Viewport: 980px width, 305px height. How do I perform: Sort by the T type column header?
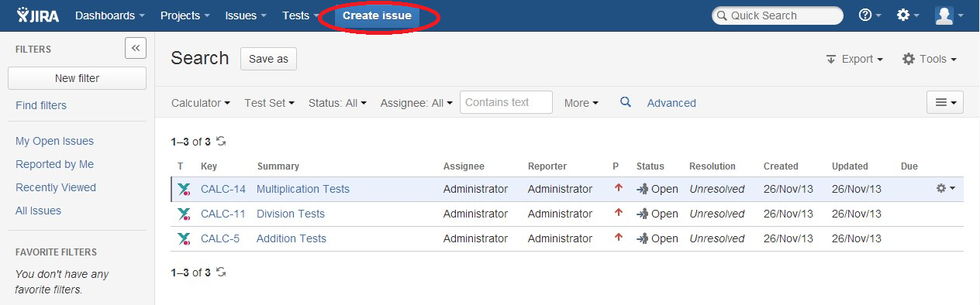[180, 166]
